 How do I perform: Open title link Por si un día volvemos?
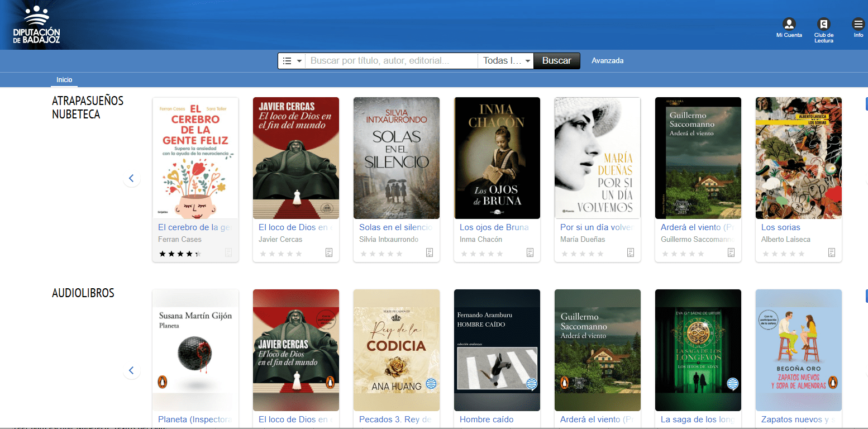[x=597, y=227]
